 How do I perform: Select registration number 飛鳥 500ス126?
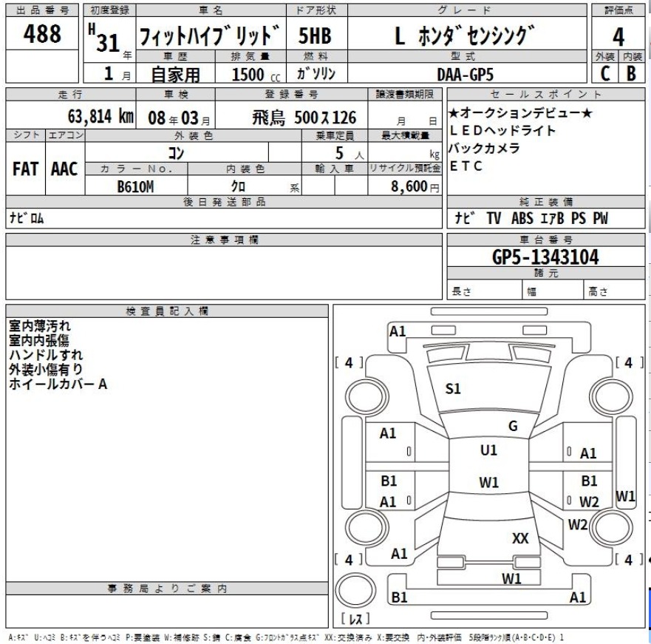(304, 118)
